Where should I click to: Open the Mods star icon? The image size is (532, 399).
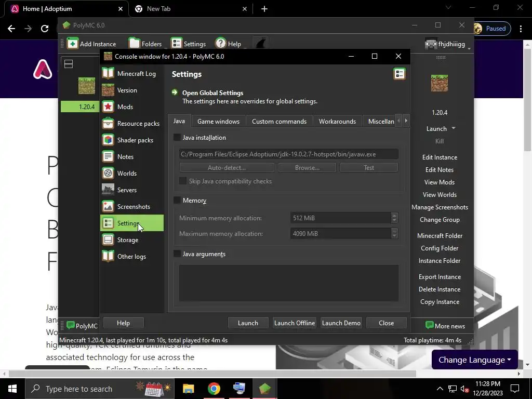coord(108,107)
